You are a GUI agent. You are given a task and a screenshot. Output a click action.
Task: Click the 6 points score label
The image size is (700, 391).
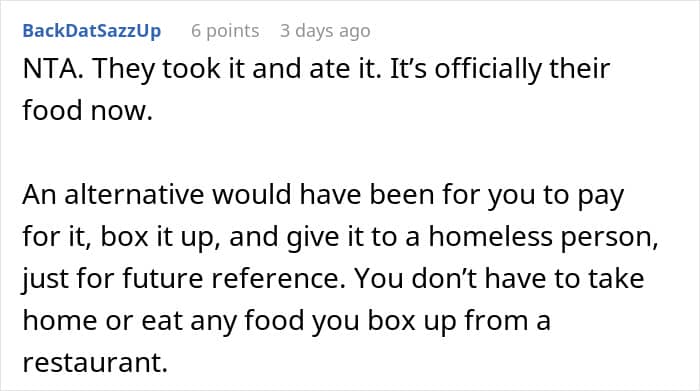225,31
